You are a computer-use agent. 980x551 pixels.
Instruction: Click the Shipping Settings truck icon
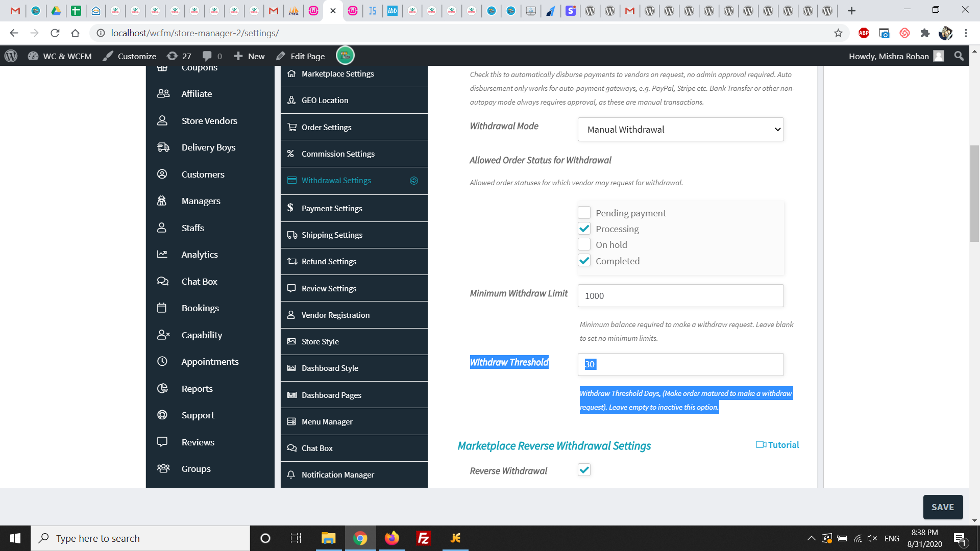292,235
